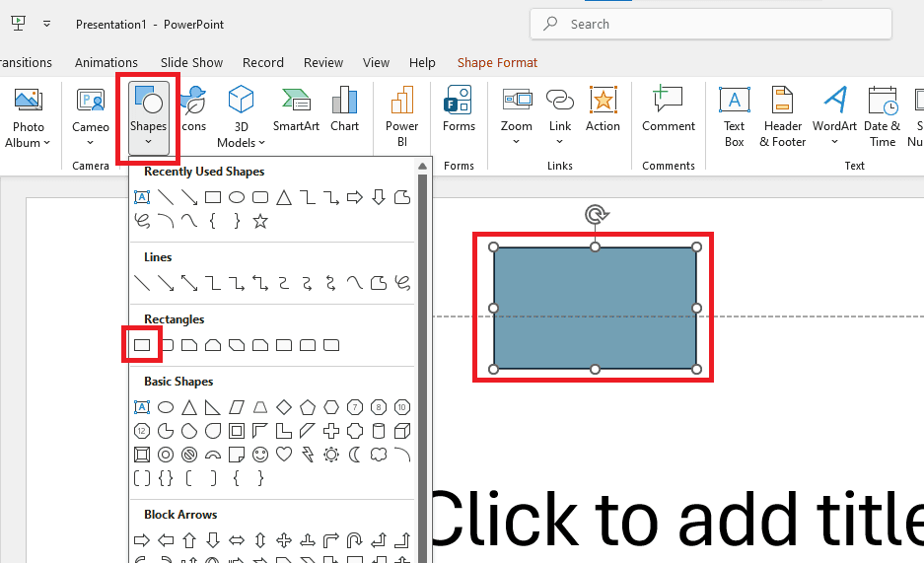Choose the Lightning Bolt shape
The height and width of the screenshot is (563, 924).
(308, 455)
